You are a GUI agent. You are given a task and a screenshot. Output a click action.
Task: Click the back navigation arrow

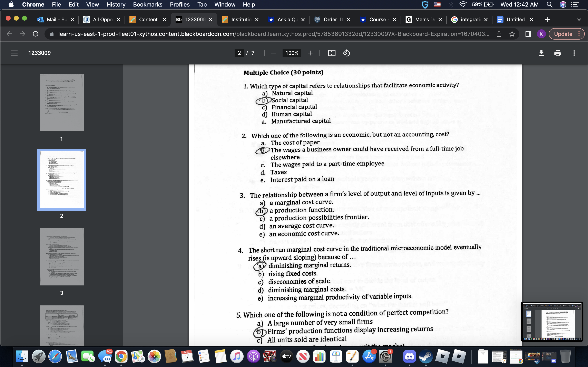[x=9, y=34]
